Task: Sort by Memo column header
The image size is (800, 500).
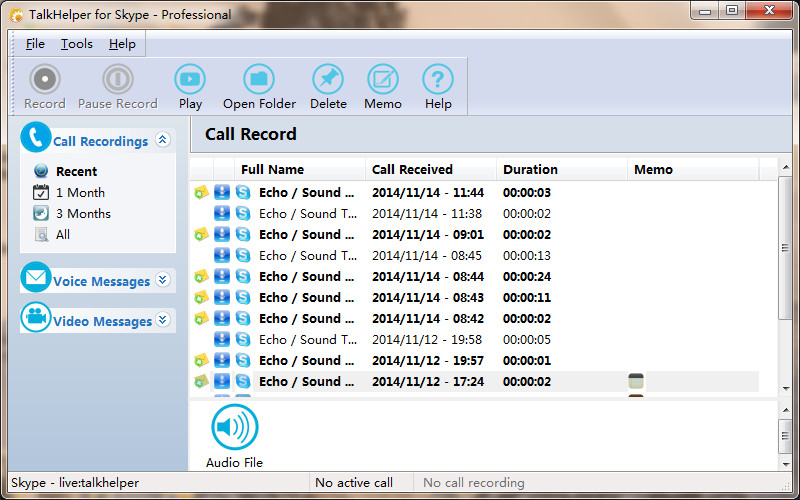Action: tap(693, 169)
